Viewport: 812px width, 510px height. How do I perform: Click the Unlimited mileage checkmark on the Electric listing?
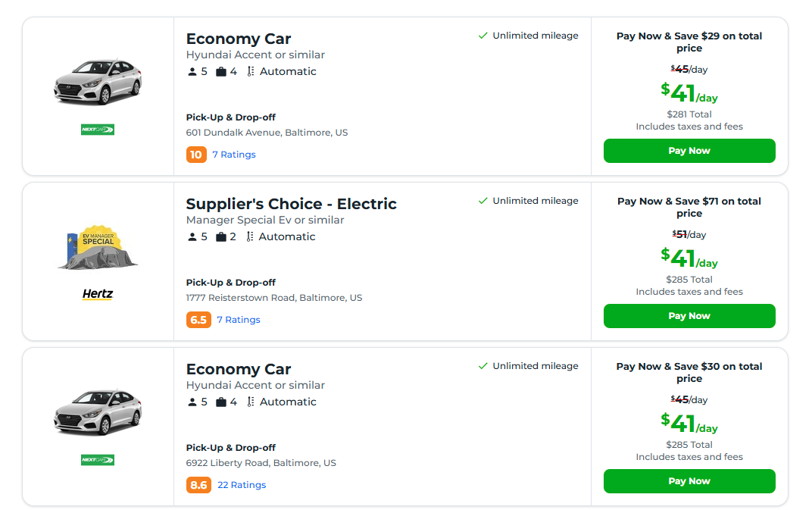click(x=483, y=200)
